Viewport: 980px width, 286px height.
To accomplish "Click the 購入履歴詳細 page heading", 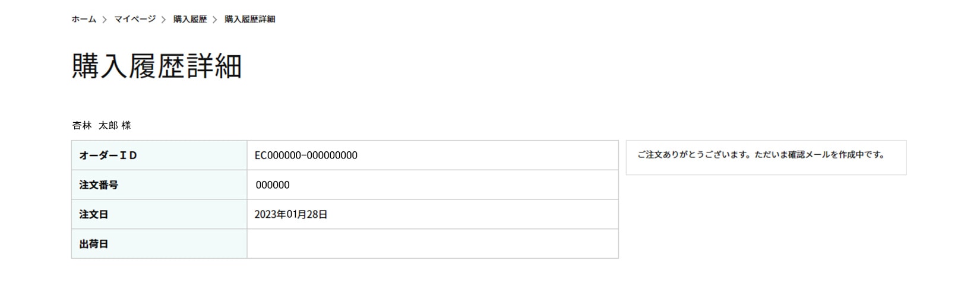I will coord(157,66).
